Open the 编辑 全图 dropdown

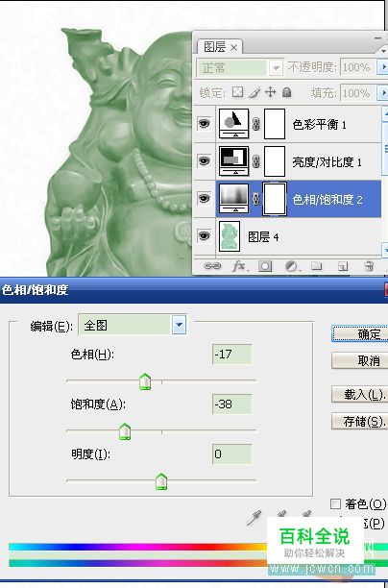(x=179, y=325)
